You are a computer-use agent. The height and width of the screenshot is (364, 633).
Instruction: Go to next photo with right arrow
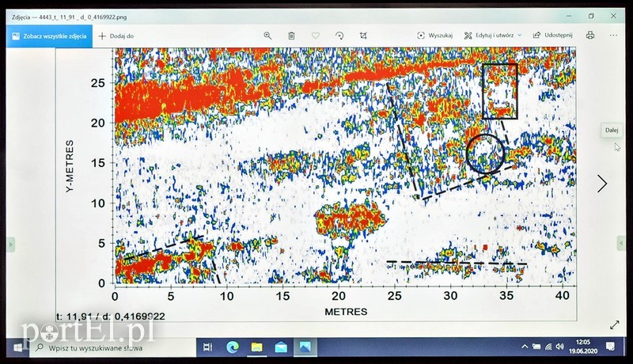(602, 184)
